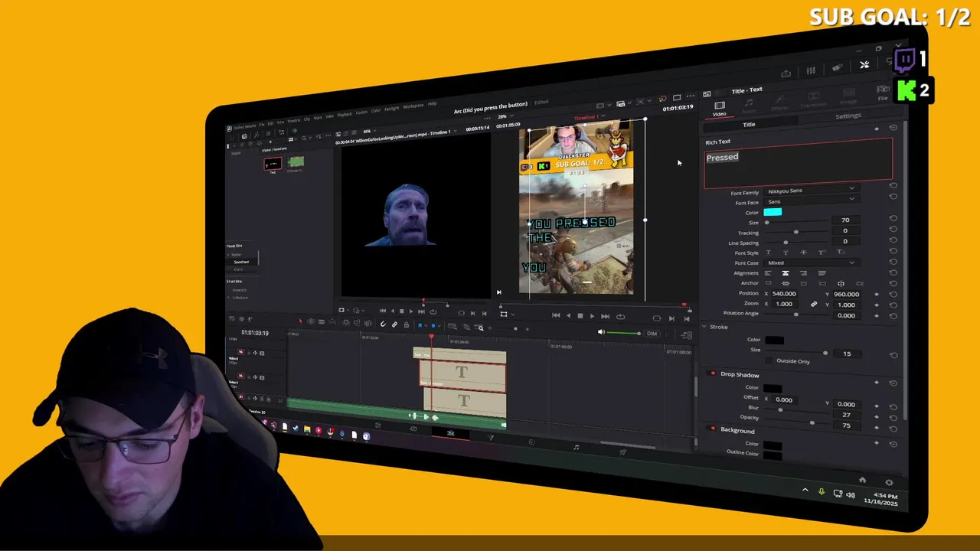Toggle loop playback in timeline viewer
Viewport: 980px width, 551px height.
[620, 317]
